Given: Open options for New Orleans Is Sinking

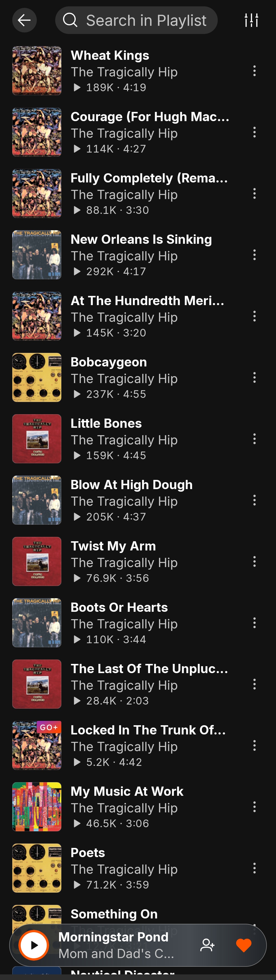Looking at the screenshot, I should [x=254, y=255].
